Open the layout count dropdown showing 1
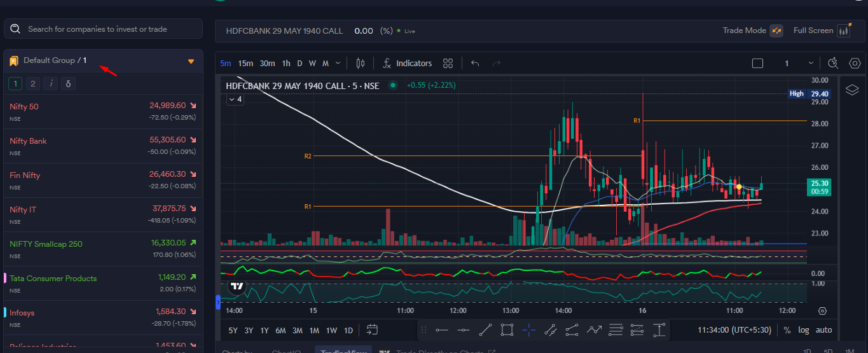Image resolution: width=868 pixels, height=353 pixels. (x=797, y=63)
